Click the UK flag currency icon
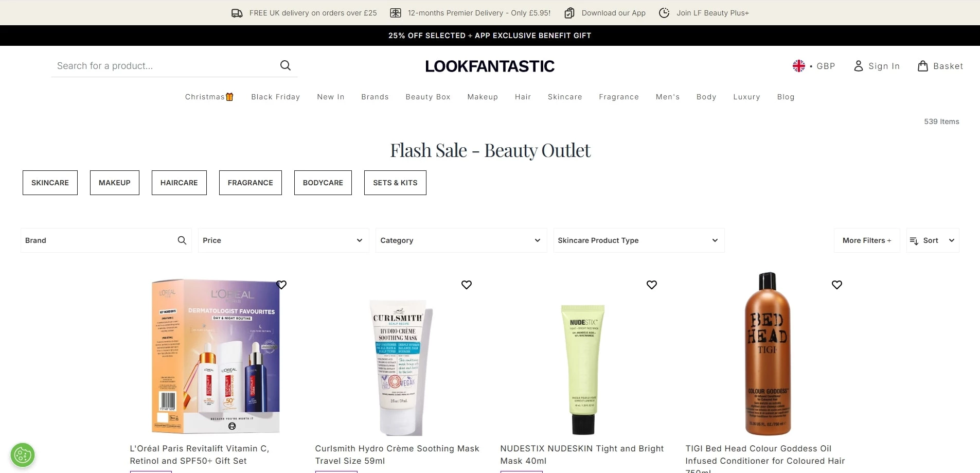This screenshot has width=980, height=473. [798, 65]
